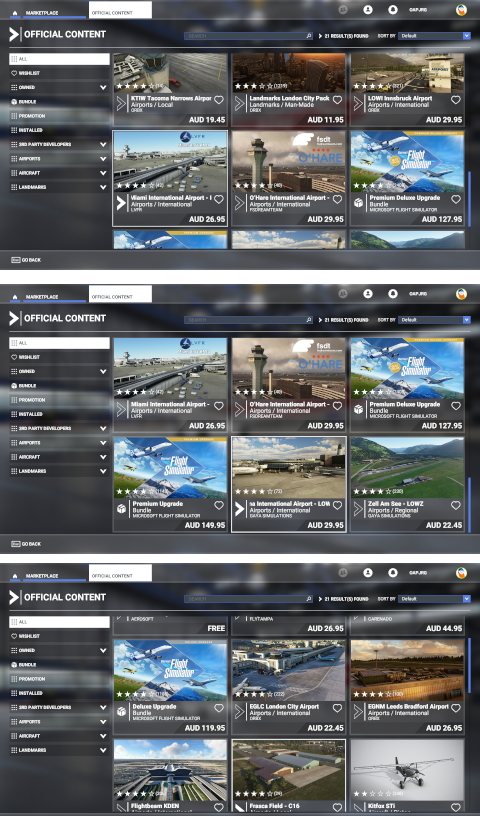
Task: Click the arrow icon beside KTIW Tacoma Narrows Airport
Action: pos(121,104)
